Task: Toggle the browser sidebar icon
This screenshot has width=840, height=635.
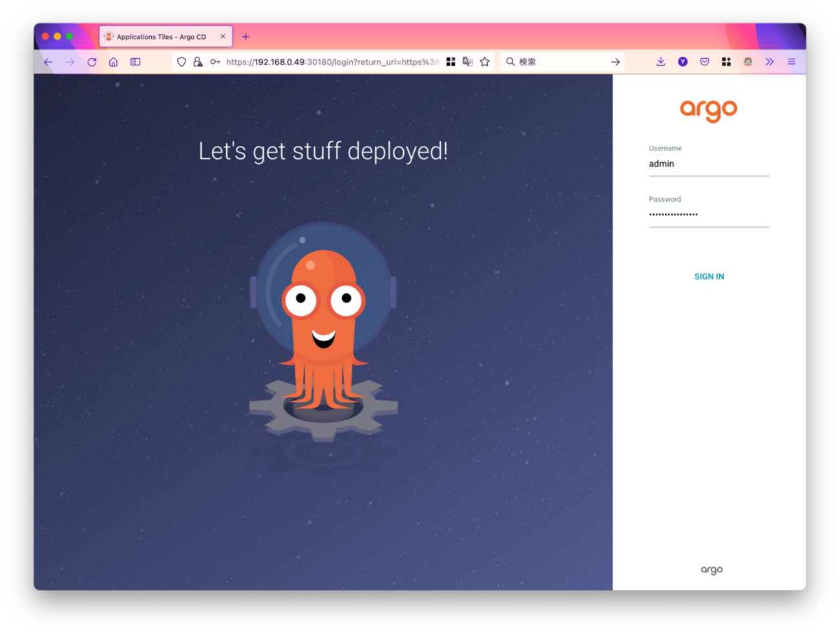Action: coord(135,62)
